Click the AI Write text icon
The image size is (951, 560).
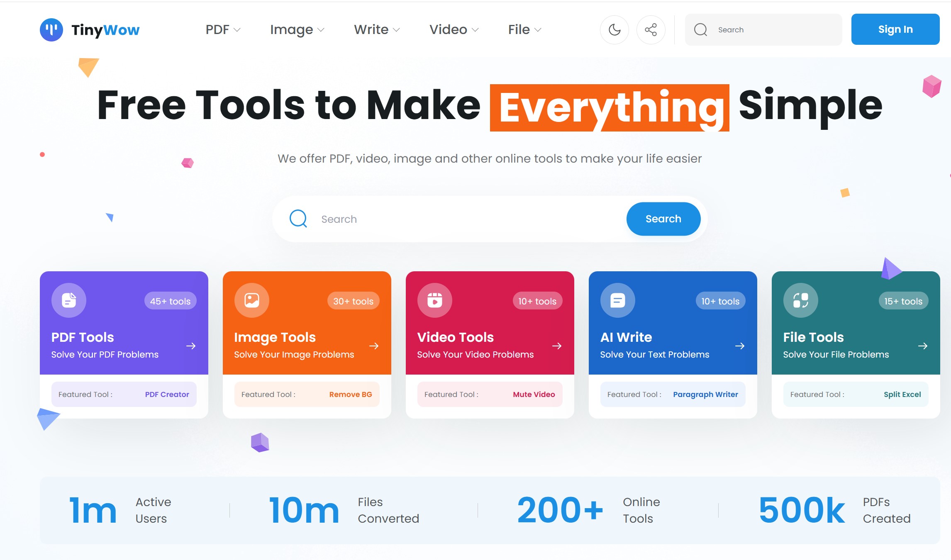point(618,300)
